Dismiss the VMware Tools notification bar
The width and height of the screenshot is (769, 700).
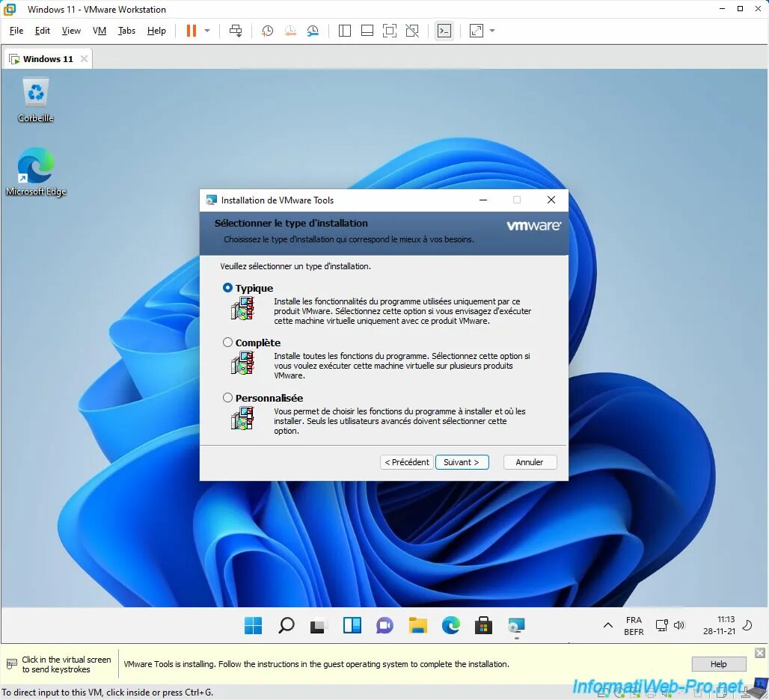760,653
